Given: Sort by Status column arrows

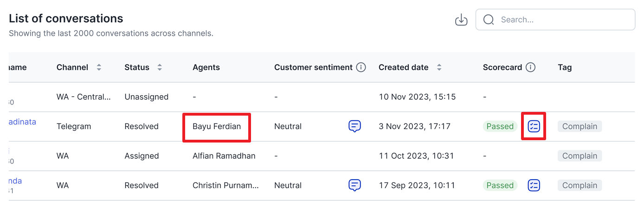Looking at the screenshot, I should (160, 67).
